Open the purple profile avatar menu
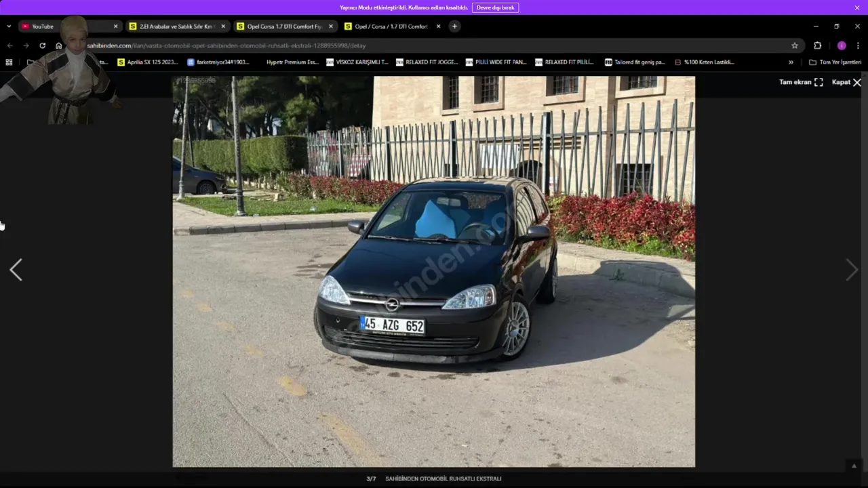This screenshot has width=868, height=488. click(x=842, y=45)
